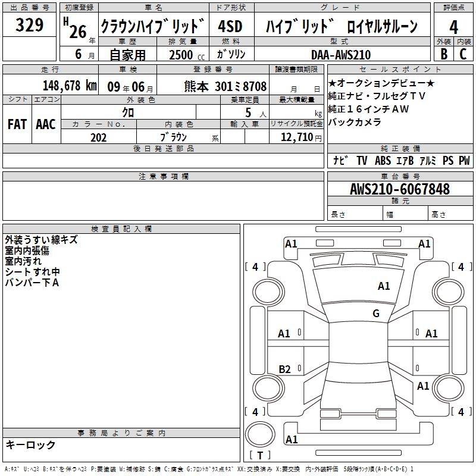
Task: Click the car name クラウンハイブリッド
Action: (152, 26)
